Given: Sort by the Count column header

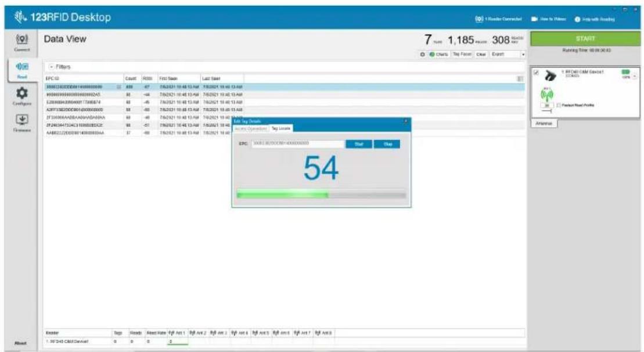Looking at the screenshot, I should coord(132,78).
